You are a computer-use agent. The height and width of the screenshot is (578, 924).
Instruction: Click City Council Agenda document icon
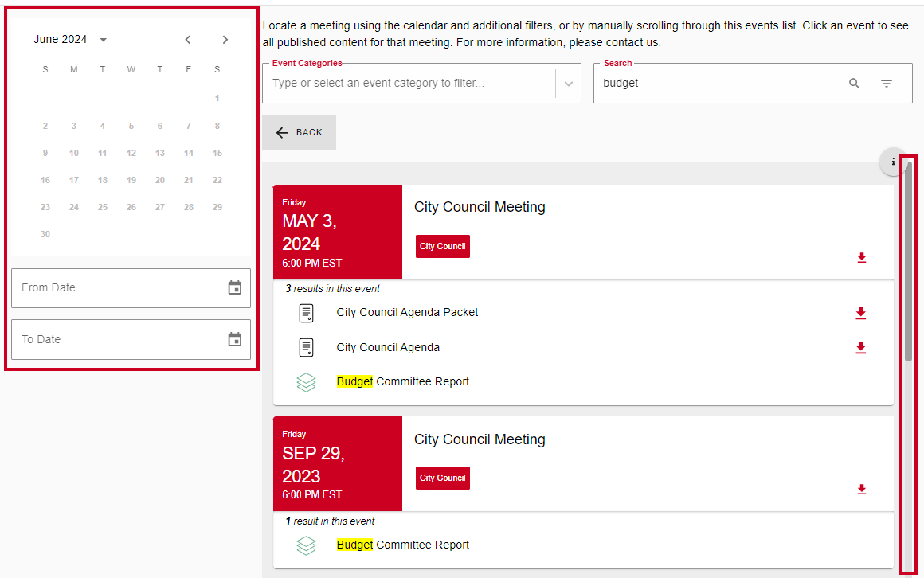[307, 348]
